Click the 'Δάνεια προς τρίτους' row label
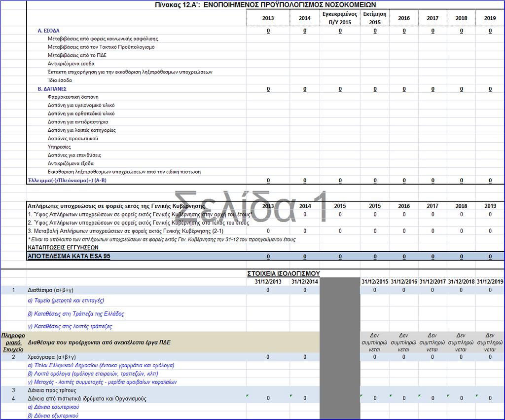This screenshot has height=420, width=505. (x=52, y=390)
